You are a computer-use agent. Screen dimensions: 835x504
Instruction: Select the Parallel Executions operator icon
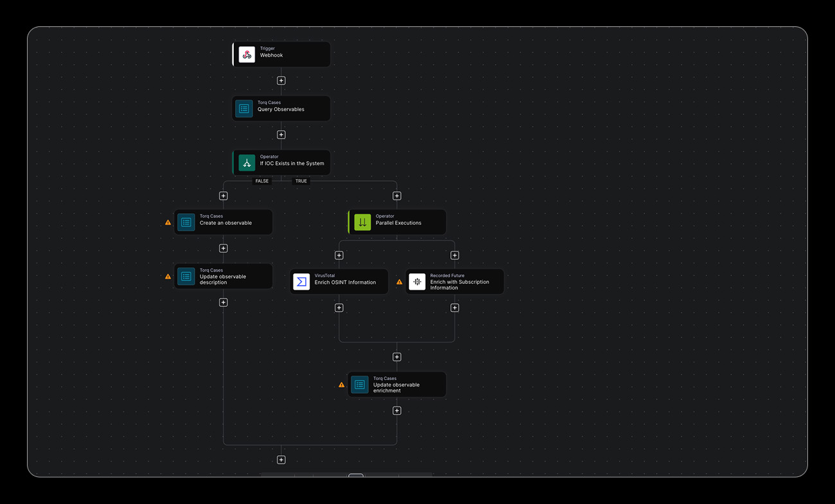click(362, 222)
